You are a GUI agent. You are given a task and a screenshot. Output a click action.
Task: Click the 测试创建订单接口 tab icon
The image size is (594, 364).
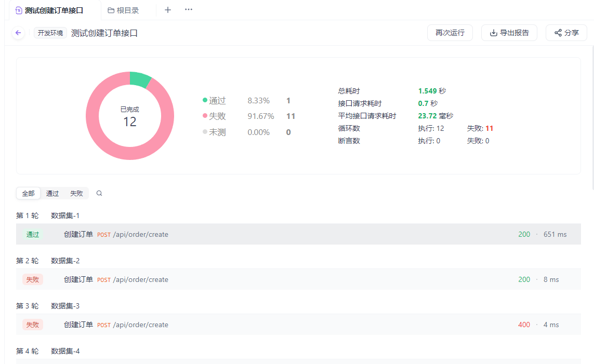pos(19,10)
